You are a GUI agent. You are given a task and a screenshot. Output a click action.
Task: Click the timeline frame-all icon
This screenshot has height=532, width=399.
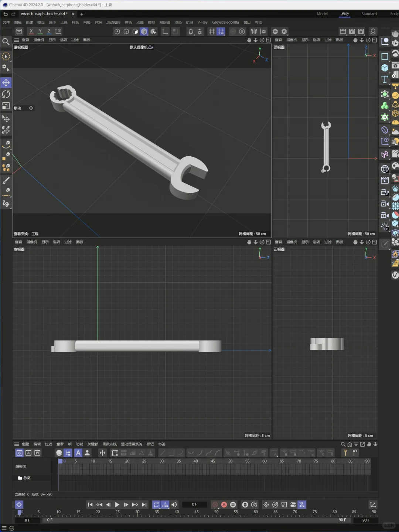pos(115,453)
